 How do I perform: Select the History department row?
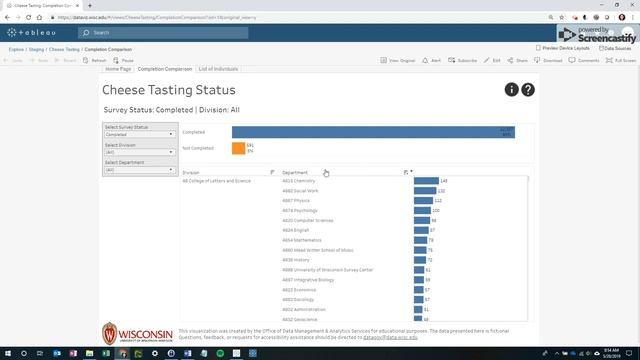(296, 260)
